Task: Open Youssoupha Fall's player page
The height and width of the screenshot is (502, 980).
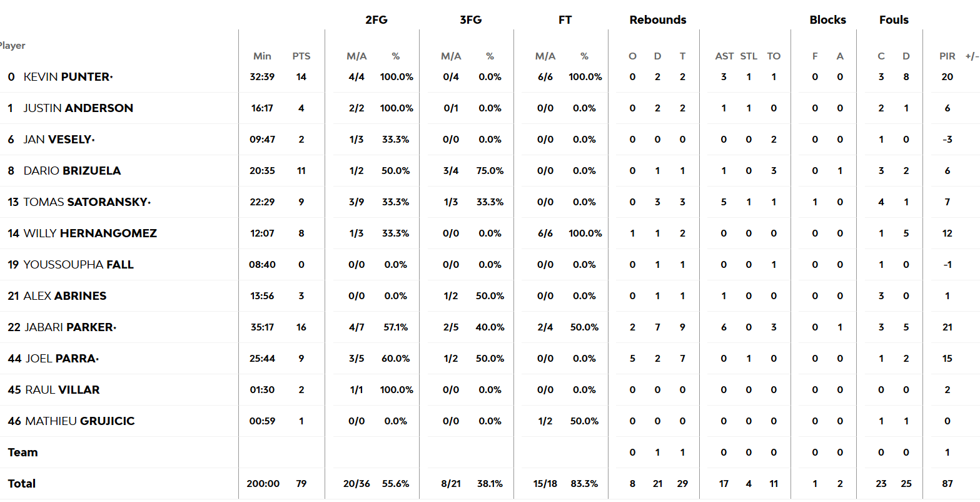Action: click(x=78, y=265)
